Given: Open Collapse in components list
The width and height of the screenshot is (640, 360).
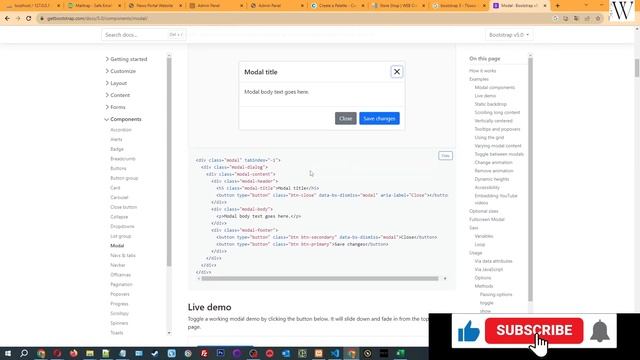Looking at the screenshot, I should [119, 217].
